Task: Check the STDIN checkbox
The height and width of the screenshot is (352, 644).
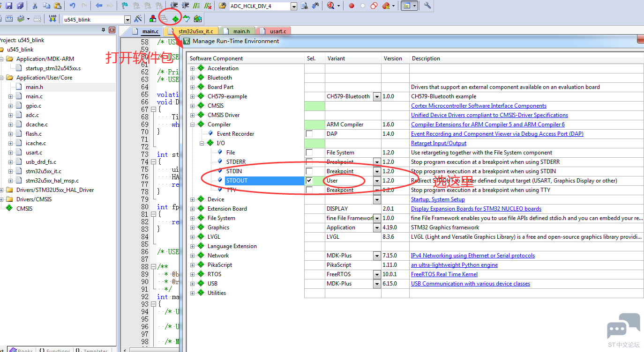Action: [309, 171]
